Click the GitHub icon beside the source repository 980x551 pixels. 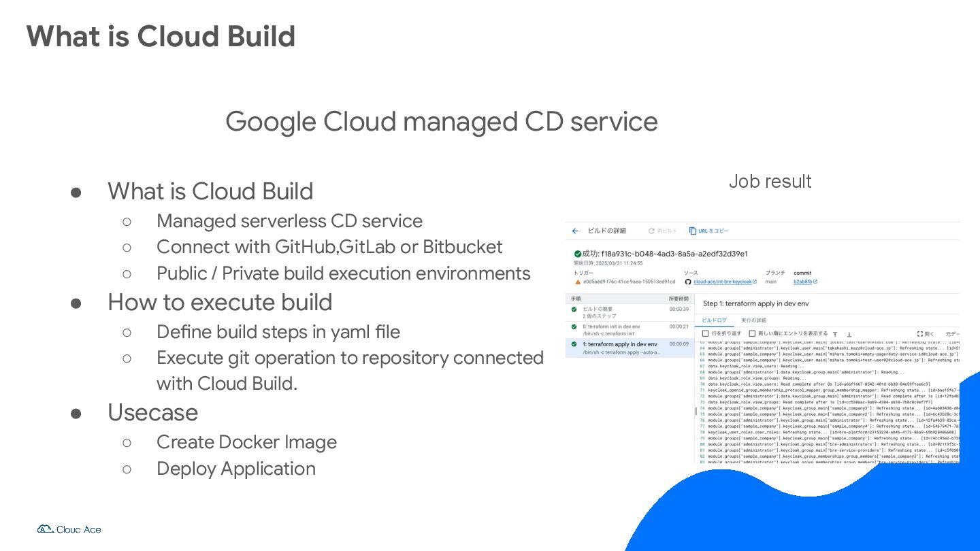688,282
